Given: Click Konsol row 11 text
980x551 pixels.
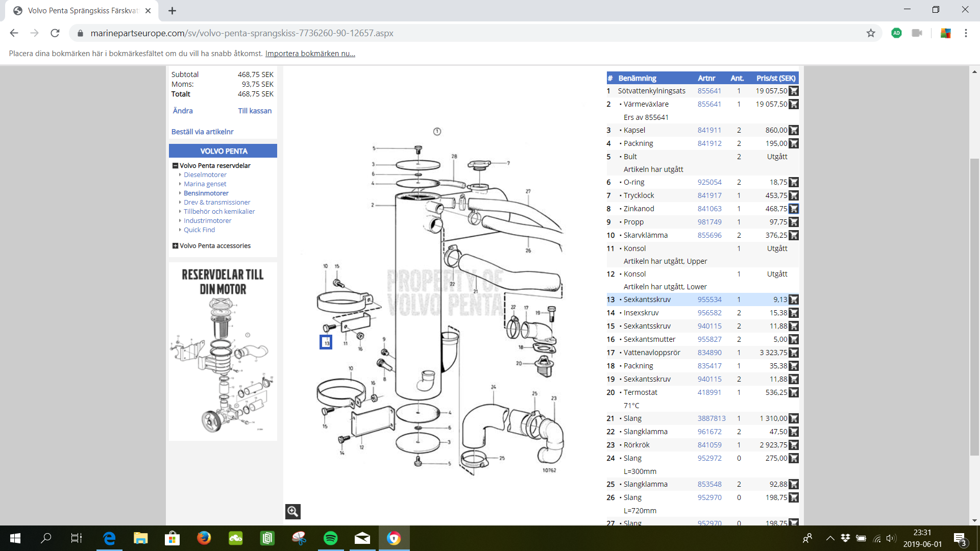Looking at the screenshot, I should [634, 248].
